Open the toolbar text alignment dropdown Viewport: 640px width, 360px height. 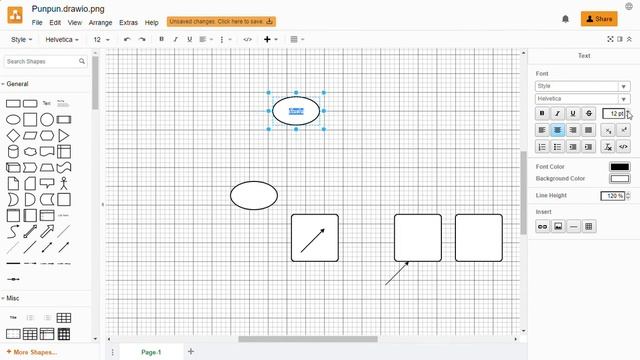(x=206, y=39)
